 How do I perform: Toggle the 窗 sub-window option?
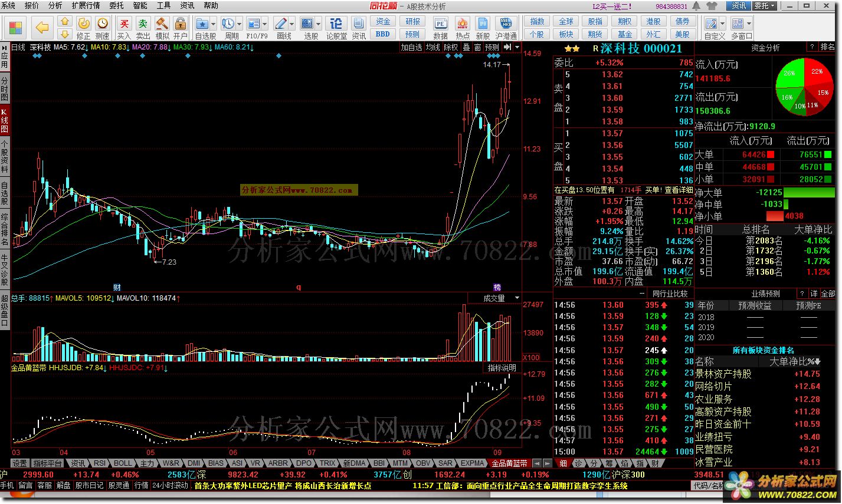pos(477,47)
